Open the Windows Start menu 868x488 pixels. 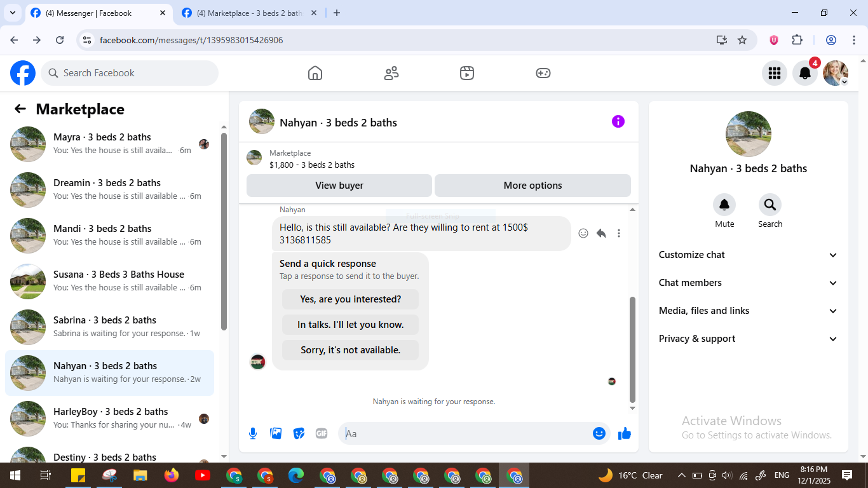(x=15, y=475)
